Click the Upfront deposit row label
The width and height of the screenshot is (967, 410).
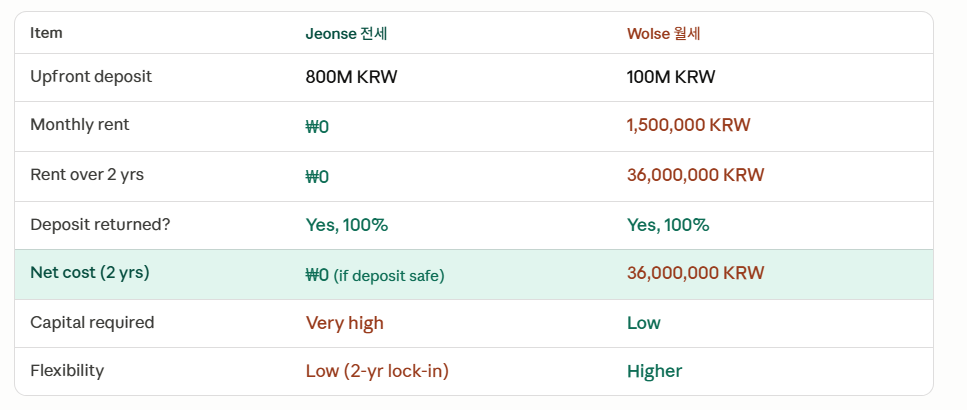click(x=91, y=76)
